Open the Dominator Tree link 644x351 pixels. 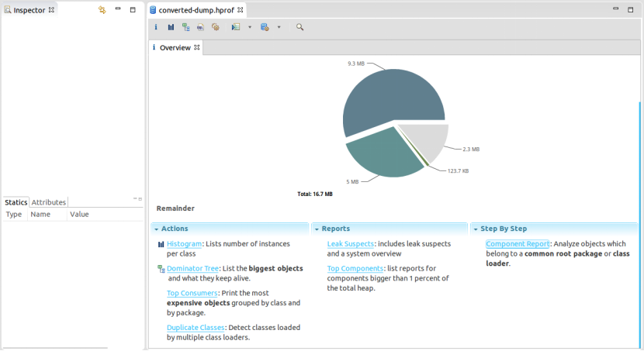[x=192, y=269]
